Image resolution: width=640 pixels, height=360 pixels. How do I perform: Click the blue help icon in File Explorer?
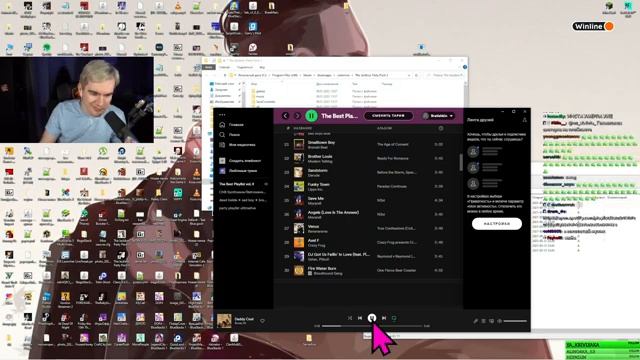[464, 67]
